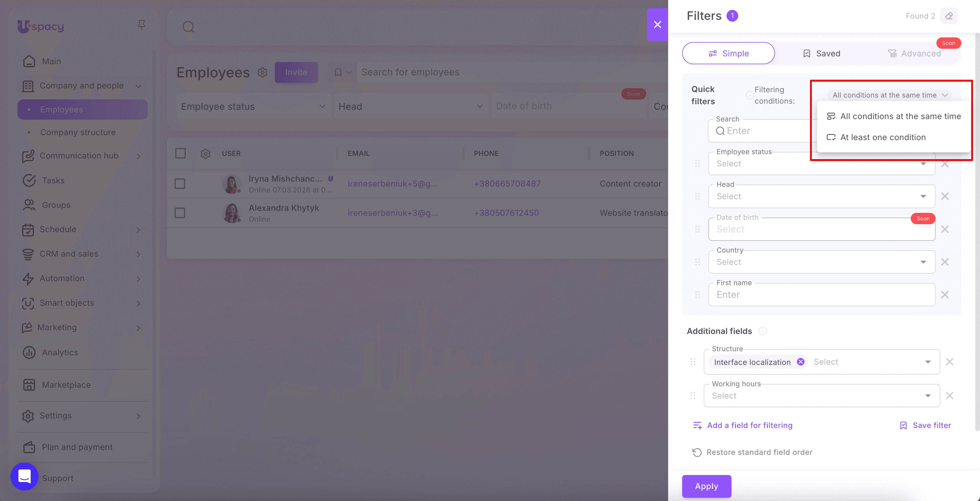
Task: Click the global search magnifier icon
Action: click(188, 27)
